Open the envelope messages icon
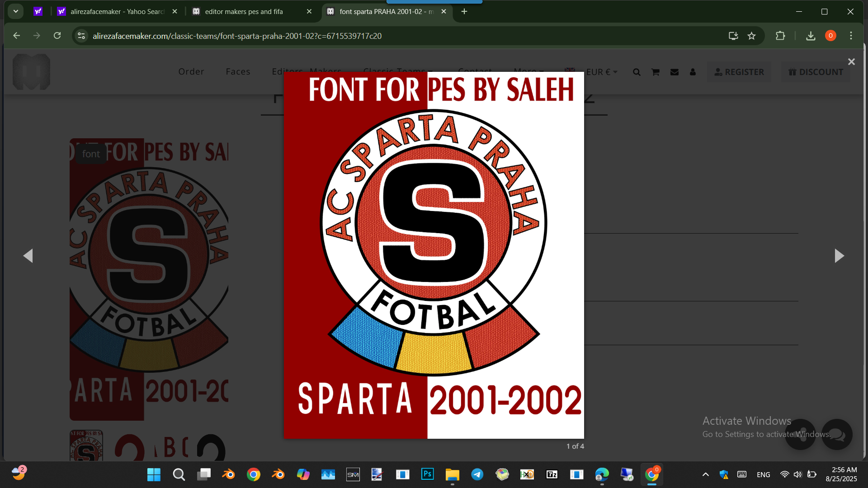The image size is (868, 488). click(x=674, y=72)
